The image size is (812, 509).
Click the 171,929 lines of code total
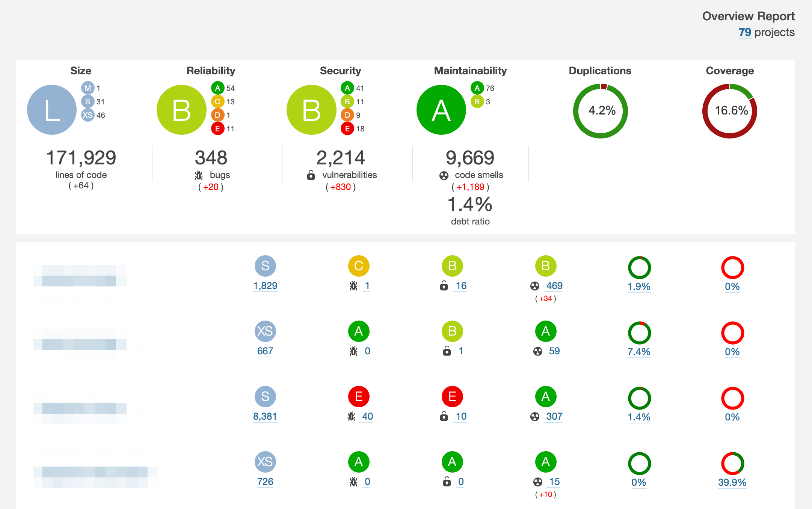[81, 158]
